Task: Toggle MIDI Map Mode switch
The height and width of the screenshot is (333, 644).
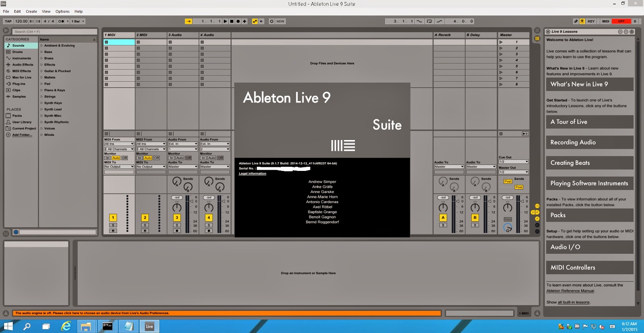Action: (x=605, y=21)
